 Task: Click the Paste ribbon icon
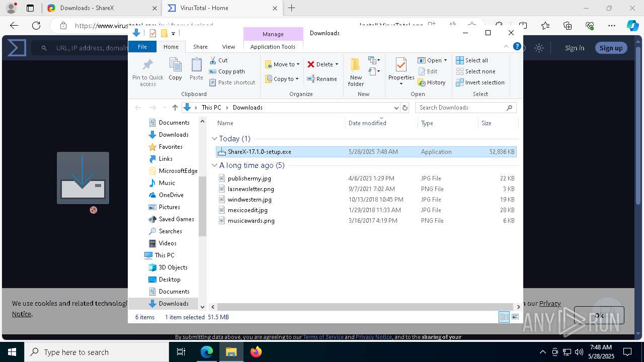[196, 69]
